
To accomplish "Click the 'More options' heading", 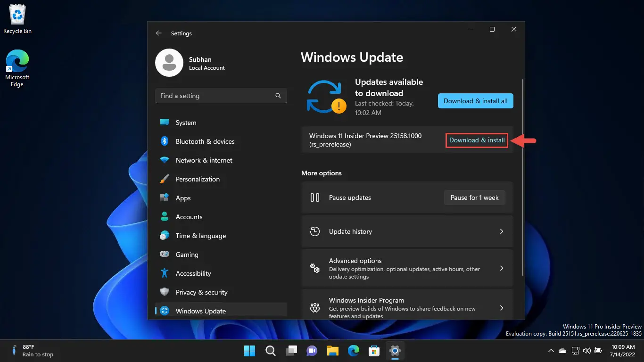I will [322, 173].
